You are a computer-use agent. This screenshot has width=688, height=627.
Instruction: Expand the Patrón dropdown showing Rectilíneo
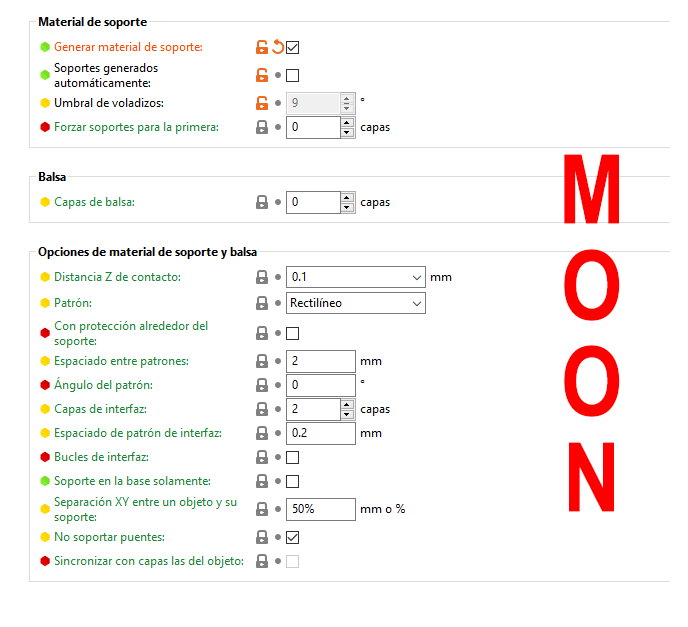tap(417, 302)
